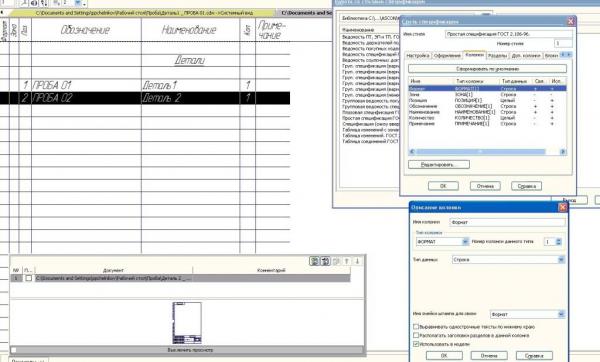Enable 'Располагать заголовки разделов в данной колонке' checkbox
600x362 pixels.
coord(416,335)
